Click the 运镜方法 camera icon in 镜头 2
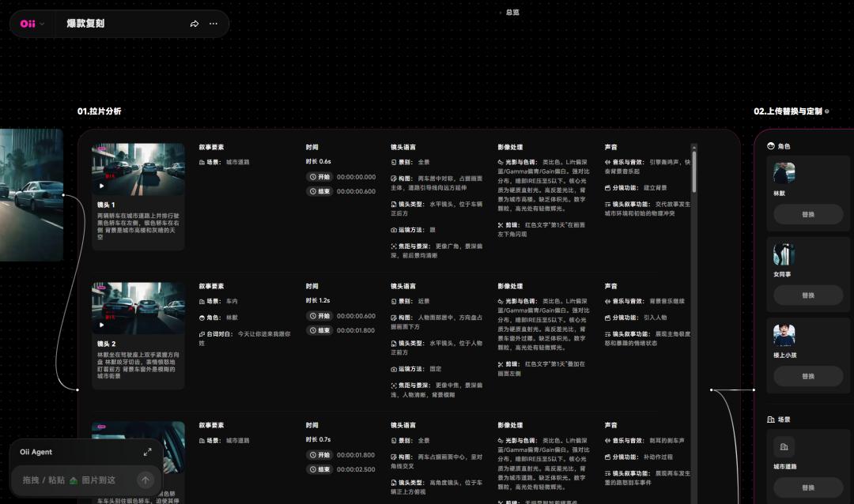 [394, 369]
